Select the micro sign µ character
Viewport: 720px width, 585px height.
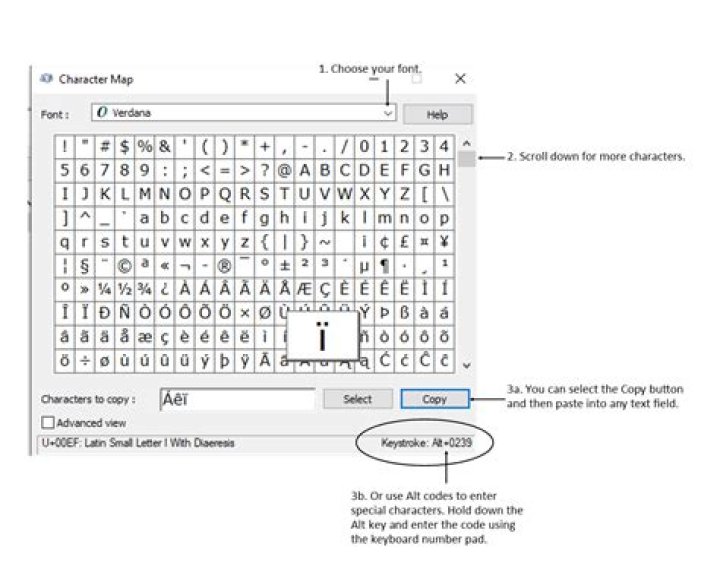point(364,266)
